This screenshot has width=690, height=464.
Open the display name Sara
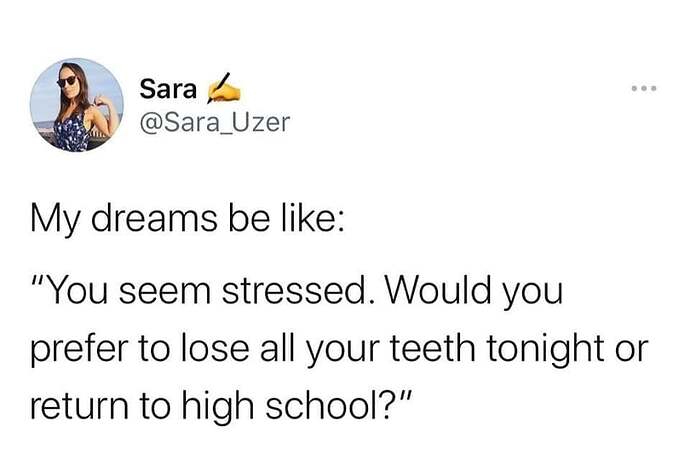click(168, 89)
